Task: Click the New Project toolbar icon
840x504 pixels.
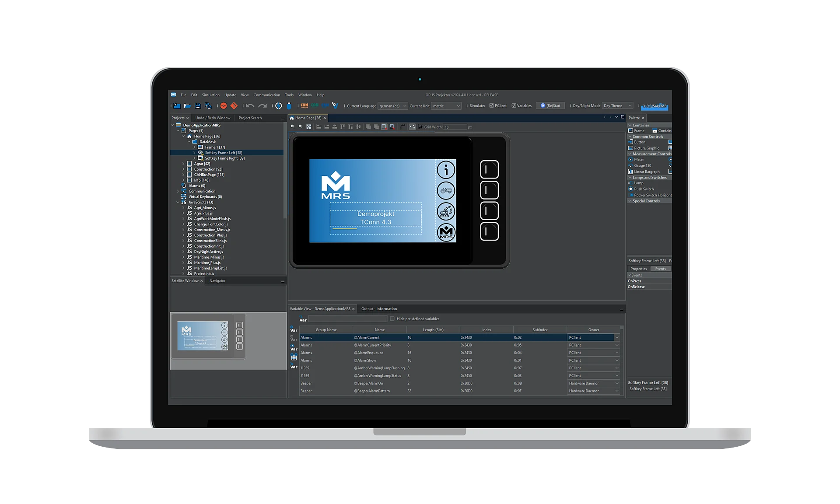Action: pyautogui.click(x=177, y=106)
